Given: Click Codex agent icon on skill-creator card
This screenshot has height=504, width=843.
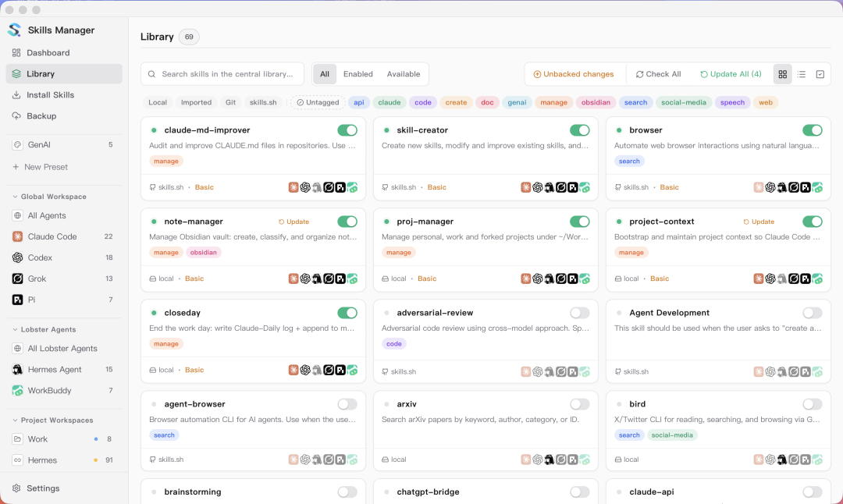Looking at the screenshot, I should coord(538,187).
